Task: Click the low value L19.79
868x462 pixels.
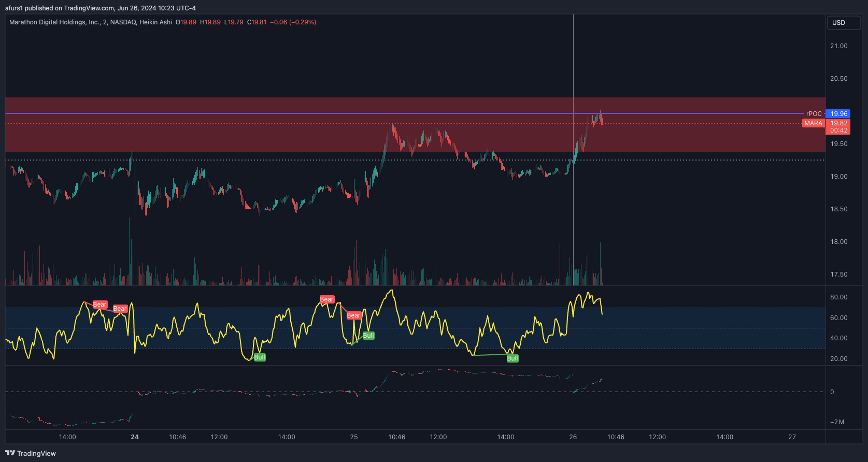Action: (234, 22)
